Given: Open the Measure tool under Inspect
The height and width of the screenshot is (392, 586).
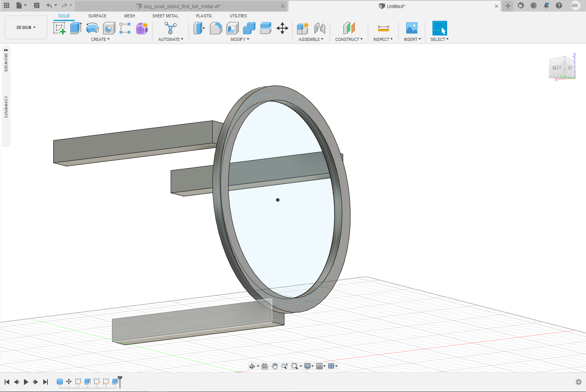Looking at the screenshot, I should (x=383, y=28).
